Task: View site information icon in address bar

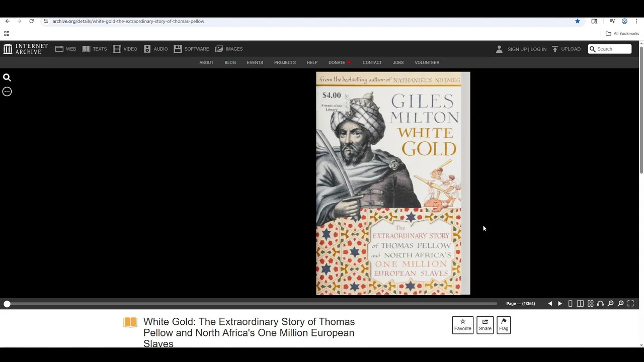Action: 46,21
